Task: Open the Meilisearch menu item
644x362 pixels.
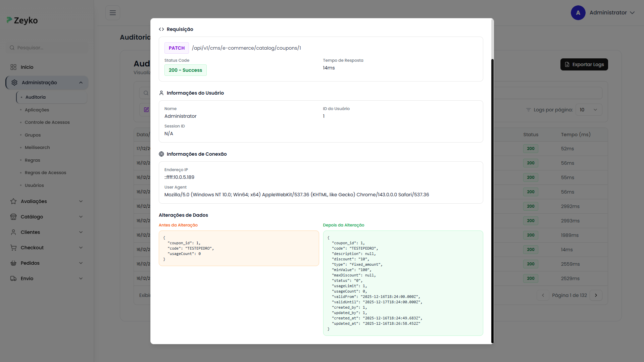Action: (37, 148)
